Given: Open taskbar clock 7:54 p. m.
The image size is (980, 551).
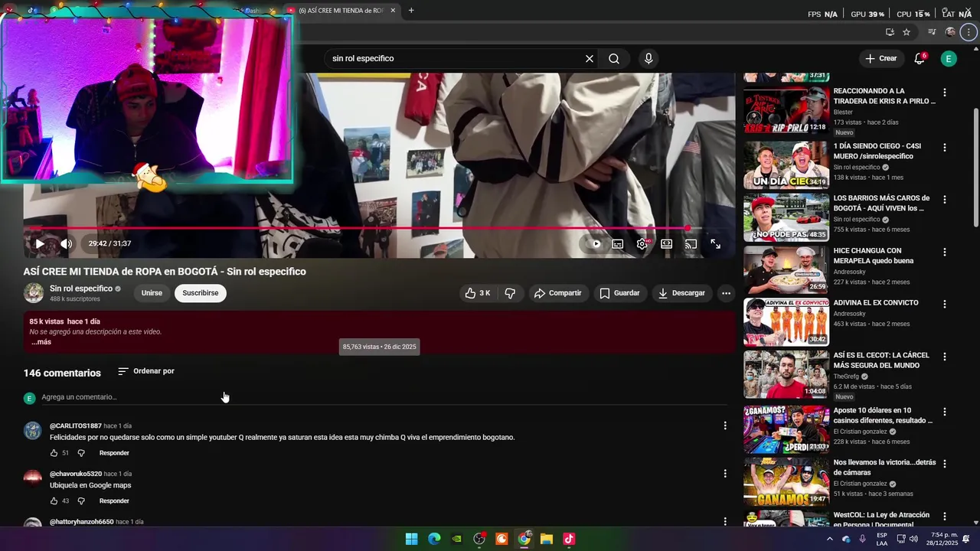Looking at the screenshot, I should (x=944, y=539).
